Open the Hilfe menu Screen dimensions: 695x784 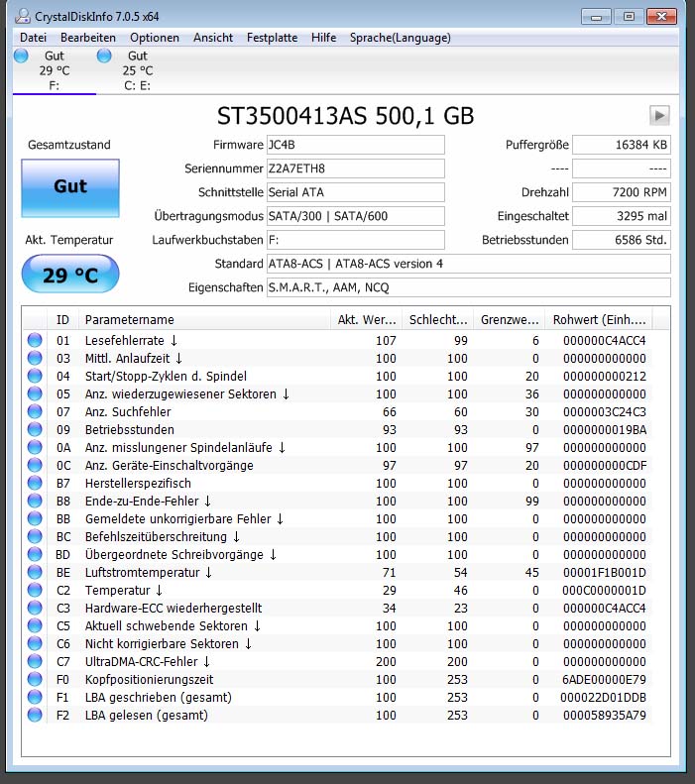click(323, 38)
